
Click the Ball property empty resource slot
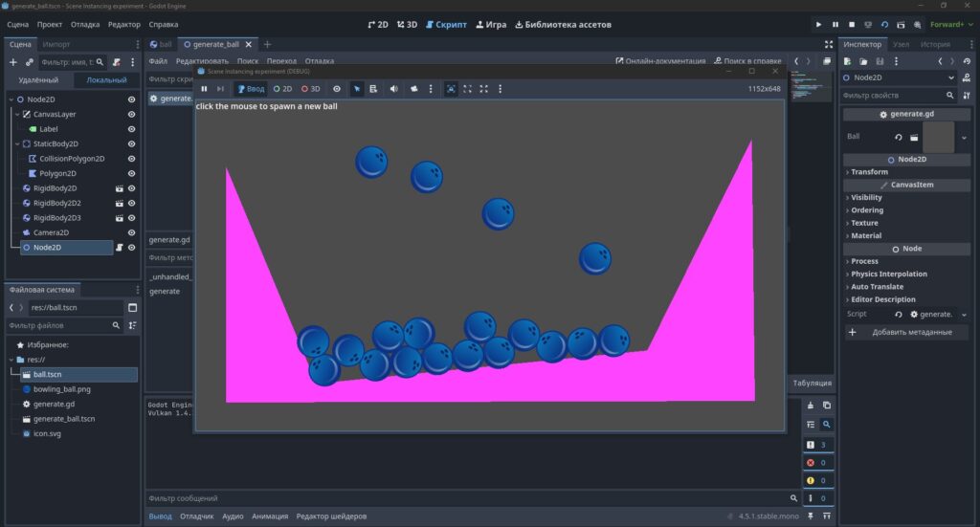click(x=938, y=138)
